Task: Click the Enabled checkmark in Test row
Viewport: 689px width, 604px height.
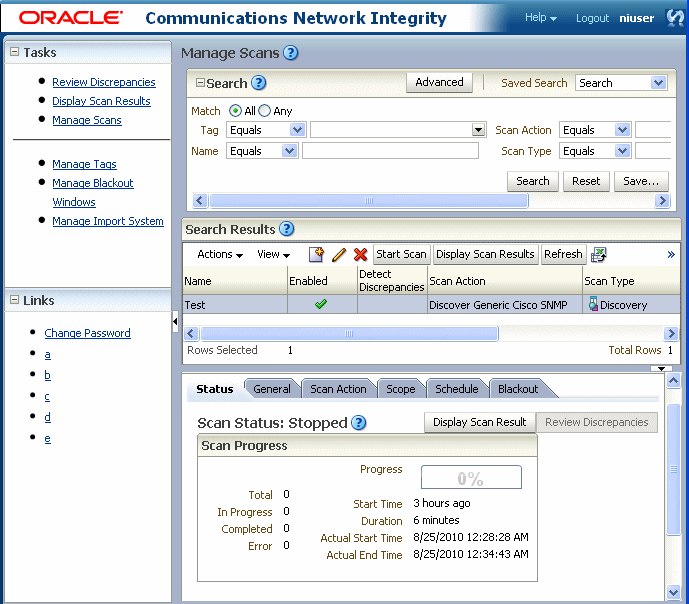Action: [x=321, y=304]
